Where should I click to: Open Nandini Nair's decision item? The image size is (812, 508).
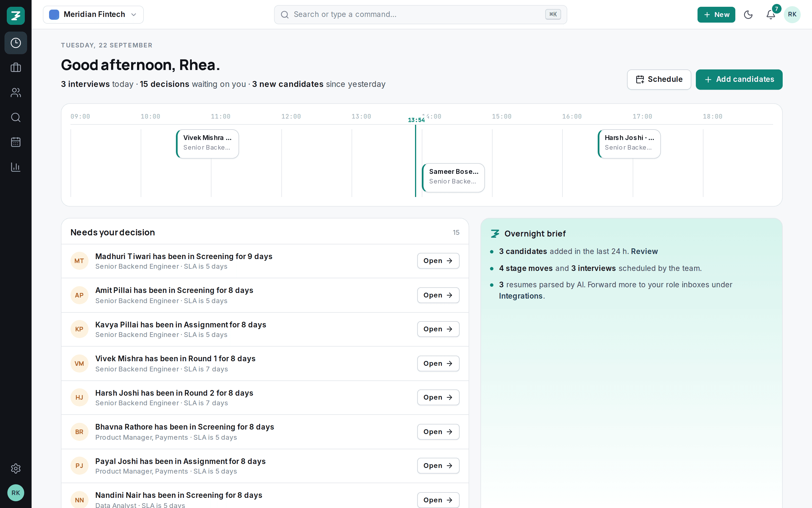tap(438, 500)
